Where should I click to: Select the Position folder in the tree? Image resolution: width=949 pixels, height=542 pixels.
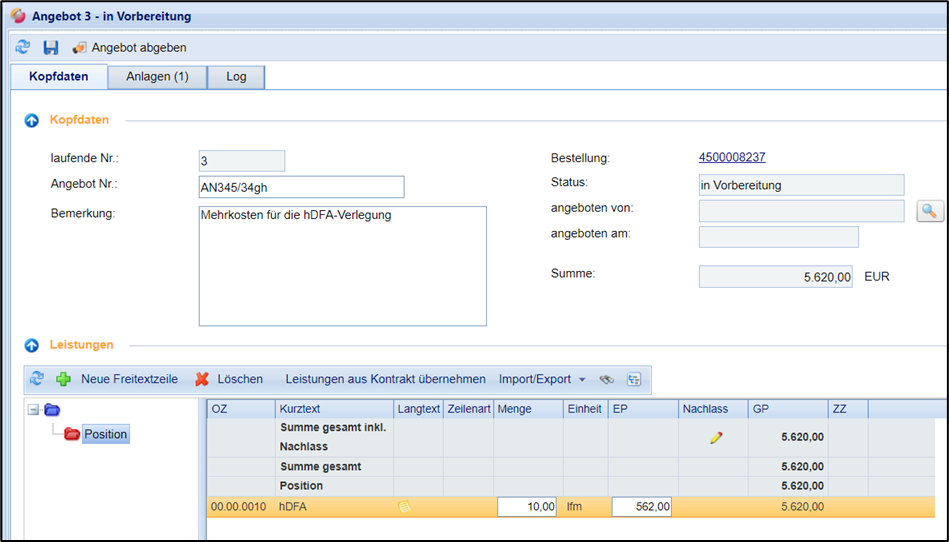[105, 434]
